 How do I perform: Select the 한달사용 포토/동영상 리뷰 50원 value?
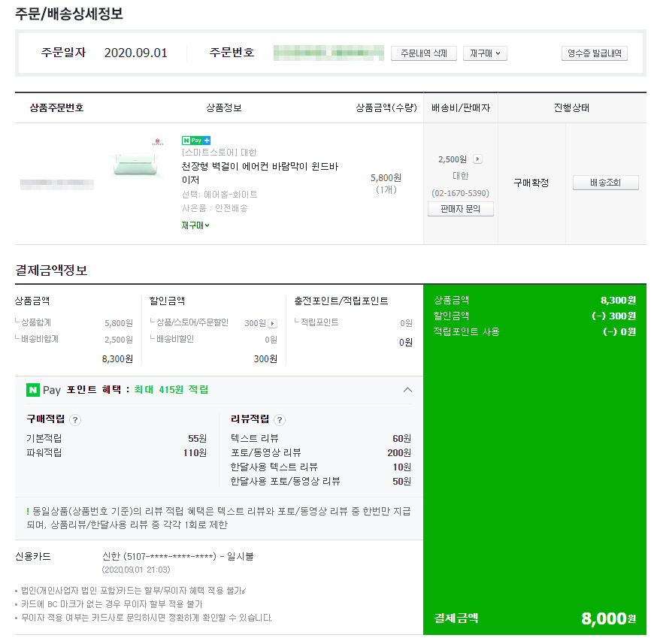402,482
